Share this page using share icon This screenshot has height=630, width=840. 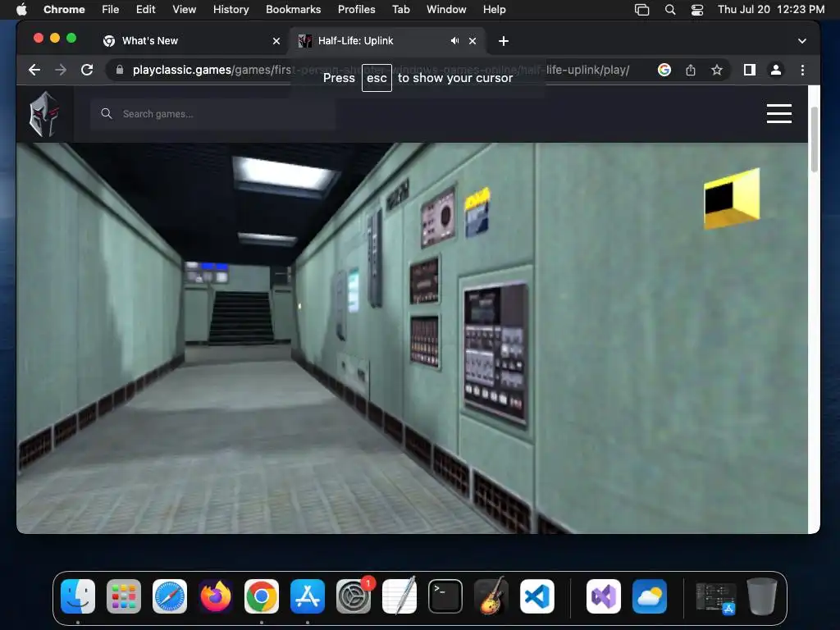(x=691, y=70)
